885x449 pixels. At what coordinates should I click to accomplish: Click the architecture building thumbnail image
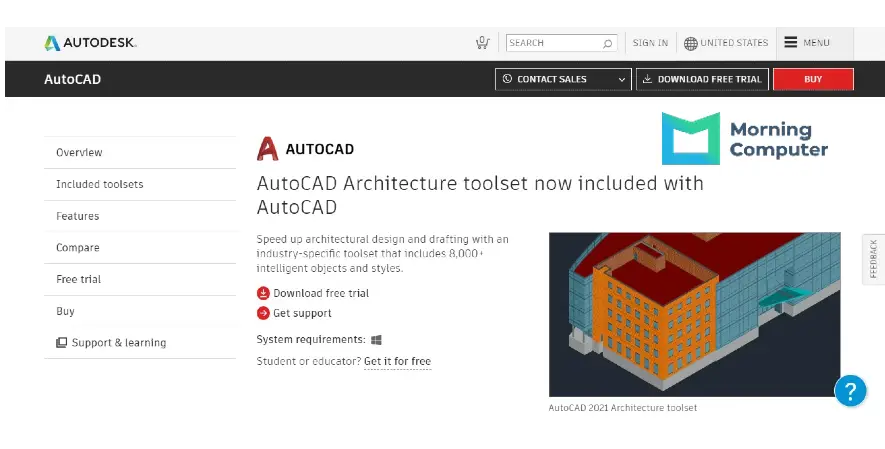coord(694,314)
